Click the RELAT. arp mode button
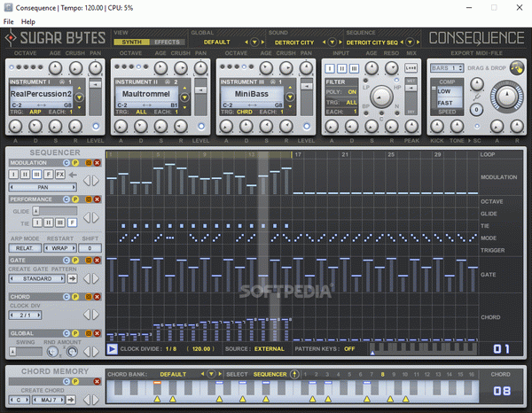The image size is (532, 413). (25, 248)
